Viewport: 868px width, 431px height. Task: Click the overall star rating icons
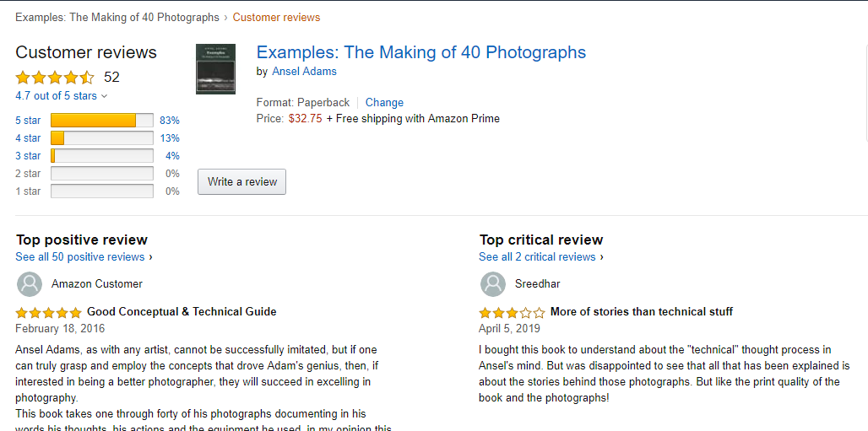55,78
